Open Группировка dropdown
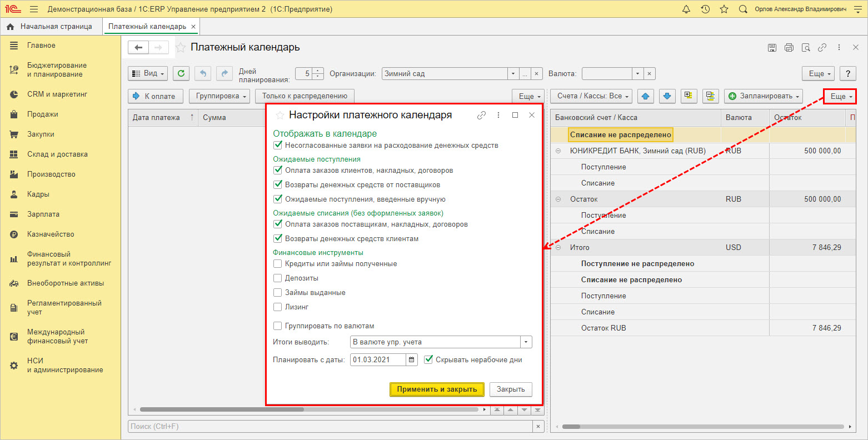This screenshot has height=440, width=868. point(220,96)
